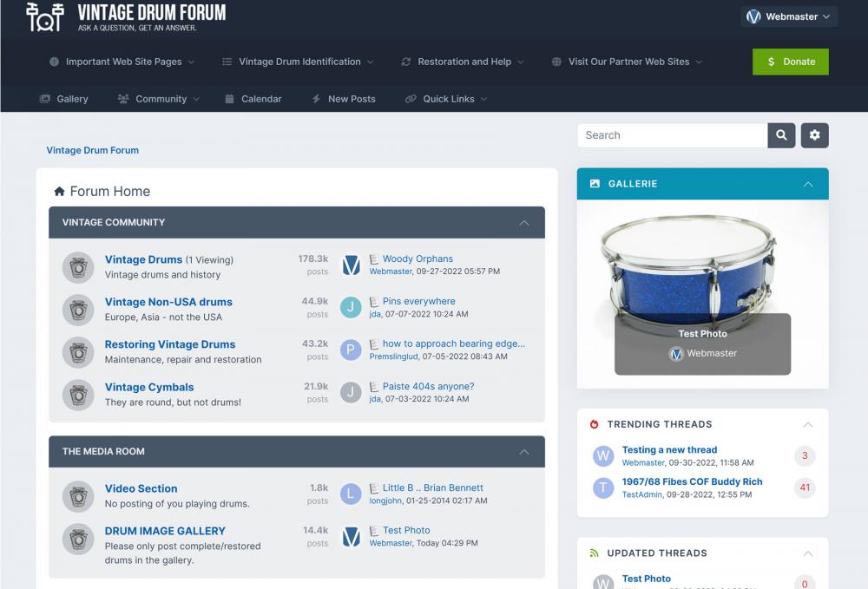
Task: Collapse the Trending Threads block
Action: [807, 424]
